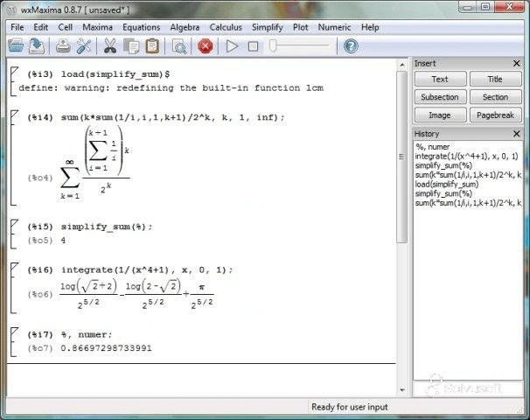
Task: Click the %o5 result 4
Action: pos(63,240)
